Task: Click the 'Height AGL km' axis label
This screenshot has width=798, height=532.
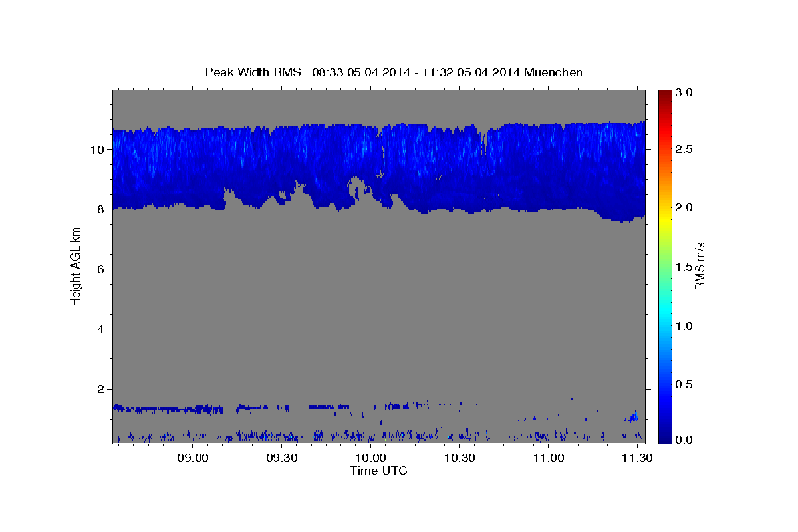Action: pyautogui.click(x=76, y=265)
